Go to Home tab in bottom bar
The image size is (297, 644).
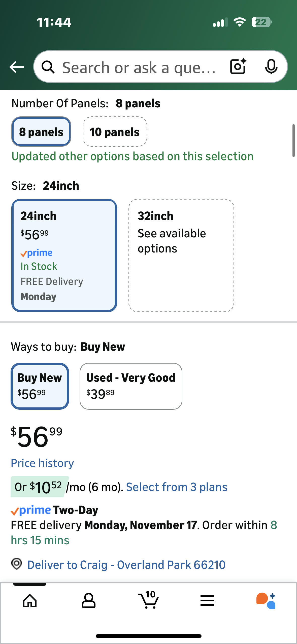(30, 601)
